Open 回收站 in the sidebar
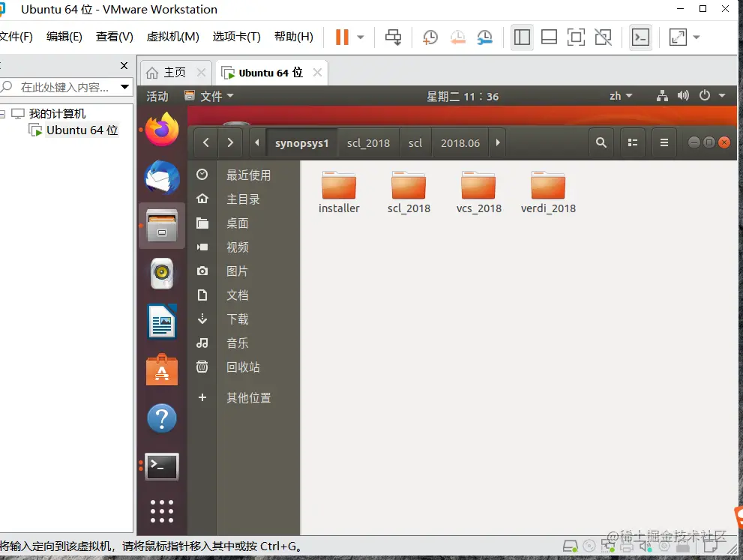 click(244, 367)
